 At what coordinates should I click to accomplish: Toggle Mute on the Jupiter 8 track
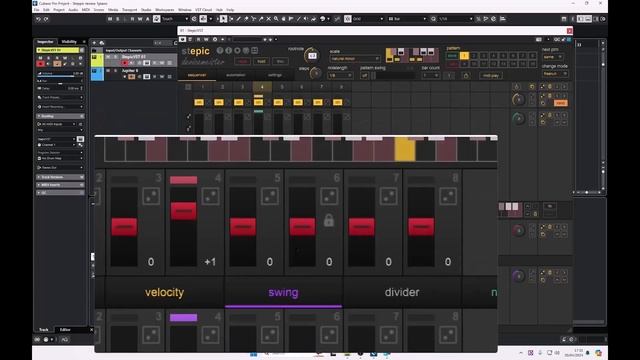point(108,71)
